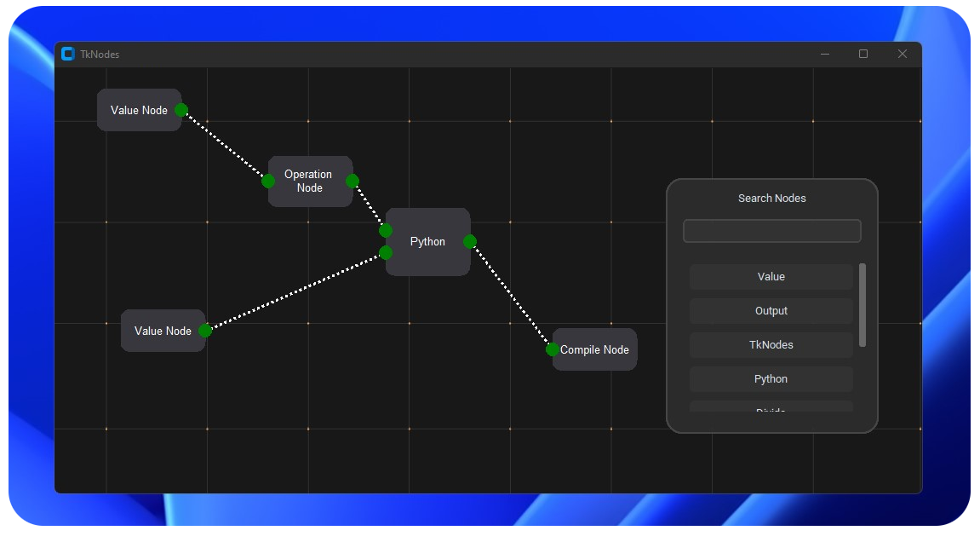This screenshot has height=542, width=980.
Task: Add a Value node from the search list
Action: tap(771, 276)
